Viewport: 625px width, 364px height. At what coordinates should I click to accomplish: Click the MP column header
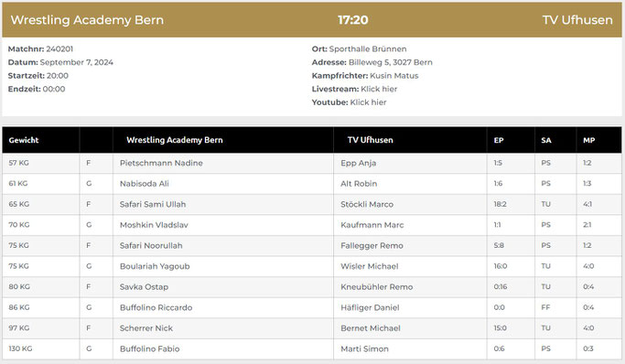tap(589, 140)
